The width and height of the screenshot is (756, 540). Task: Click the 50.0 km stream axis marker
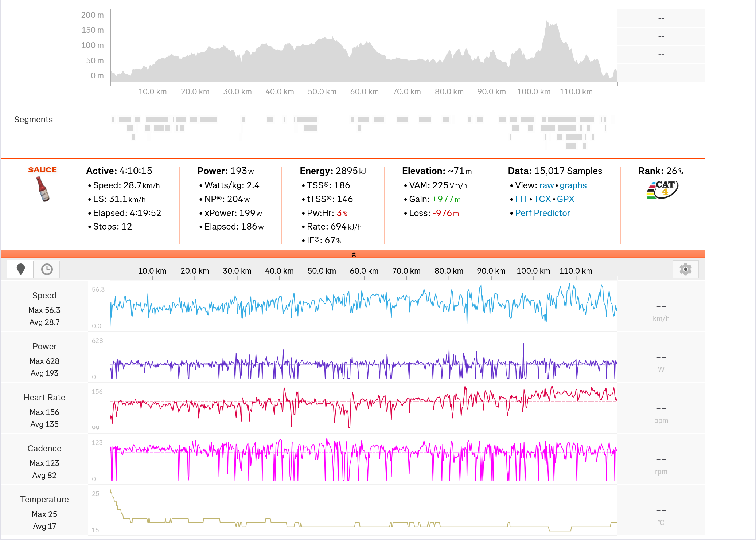pyautogui.click(x=322, y=271)
